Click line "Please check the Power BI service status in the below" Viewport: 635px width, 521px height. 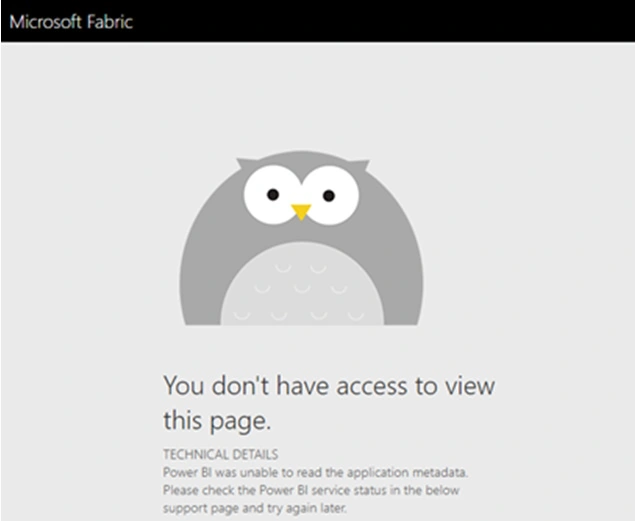pyautogui.click(x=311, y=490)
